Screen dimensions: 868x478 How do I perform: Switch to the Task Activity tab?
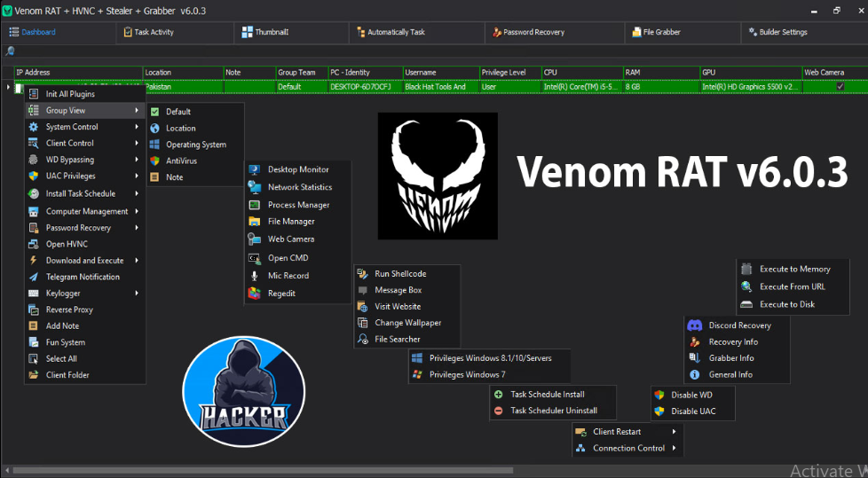[x=154, y=32]
